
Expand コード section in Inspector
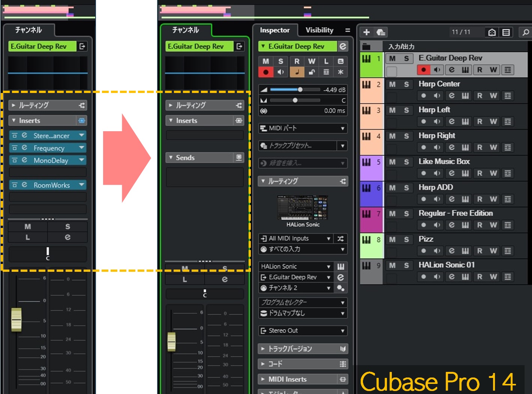click(303, 364)
